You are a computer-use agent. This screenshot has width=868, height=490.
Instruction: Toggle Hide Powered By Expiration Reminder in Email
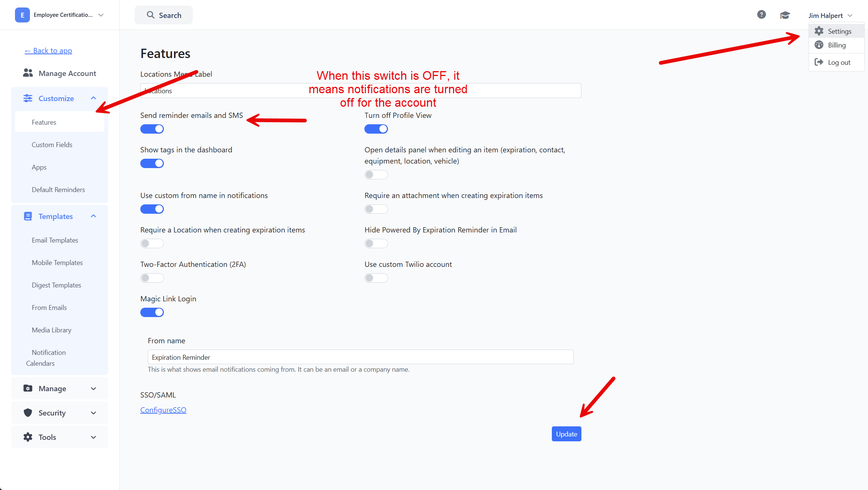point(376,243)
